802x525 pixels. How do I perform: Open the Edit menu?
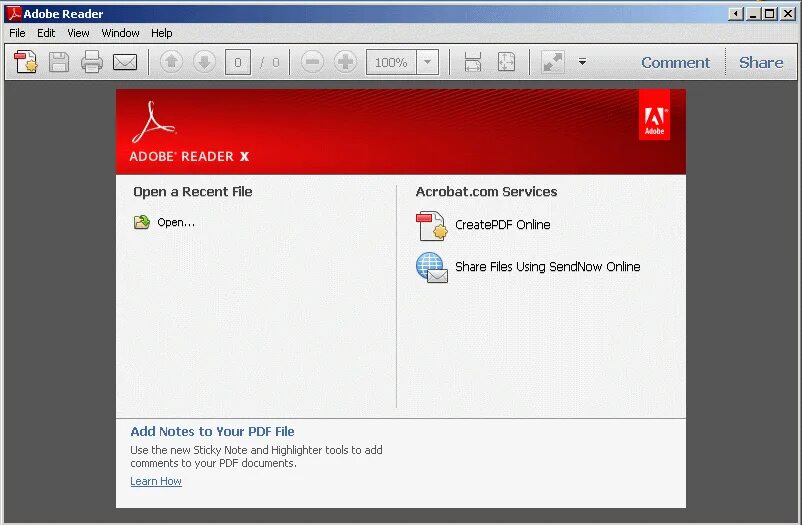click(46, 33)
